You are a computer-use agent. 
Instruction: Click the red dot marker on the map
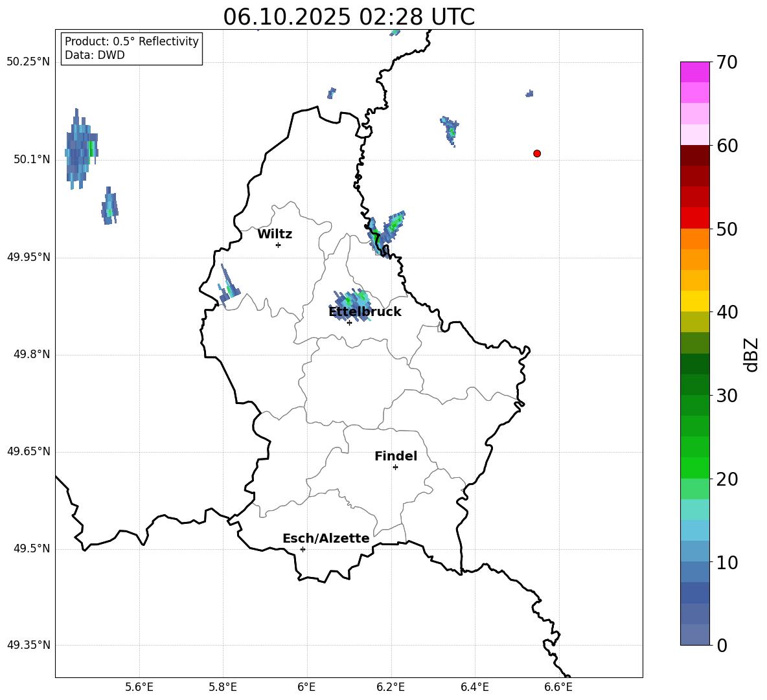click(x=537, y=153)
